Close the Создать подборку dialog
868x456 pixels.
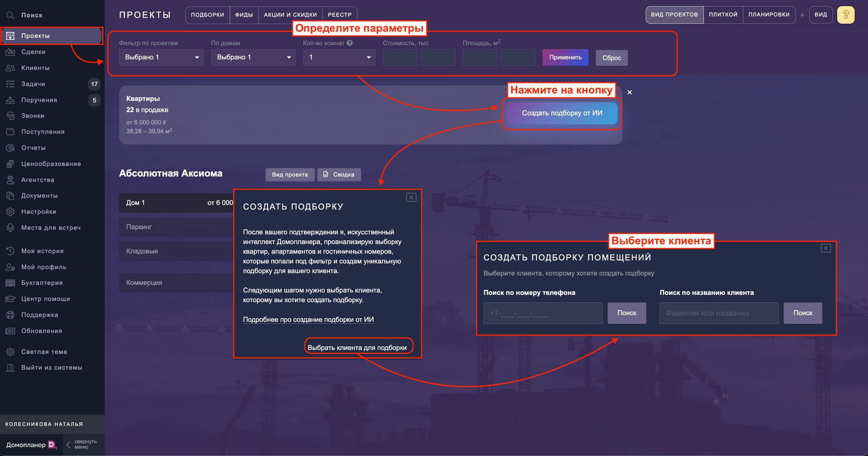pyautogui.click(x=411, y=197)
